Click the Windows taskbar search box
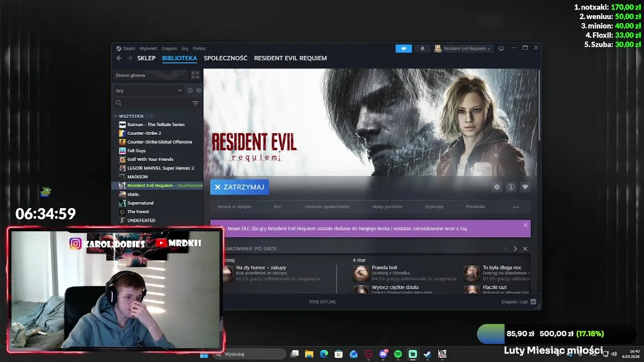 [x=249, y=354]
